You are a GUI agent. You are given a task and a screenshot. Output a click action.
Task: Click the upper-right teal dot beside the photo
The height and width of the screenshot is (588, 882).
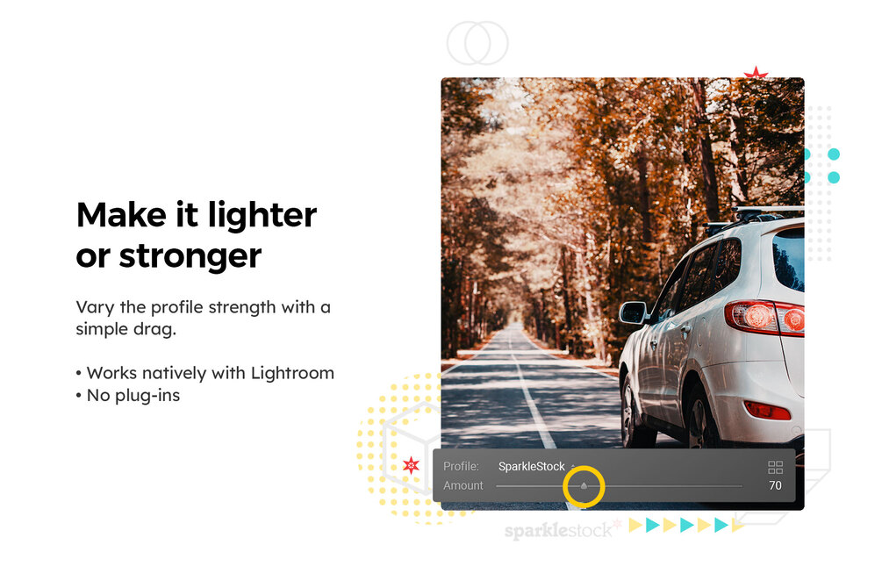pos(834,154)
